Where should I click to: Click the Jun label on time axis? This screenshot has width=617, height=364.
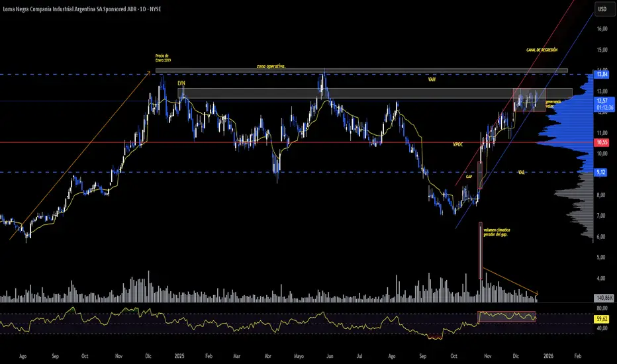330,356
